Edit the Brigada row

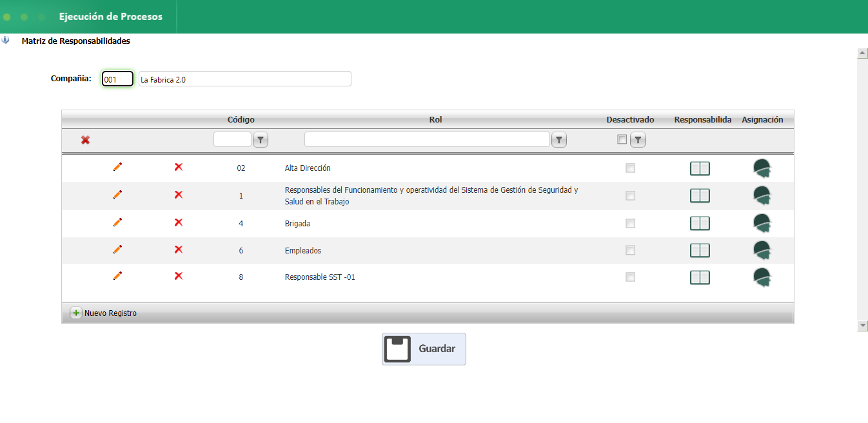click(x=117, y=222)
